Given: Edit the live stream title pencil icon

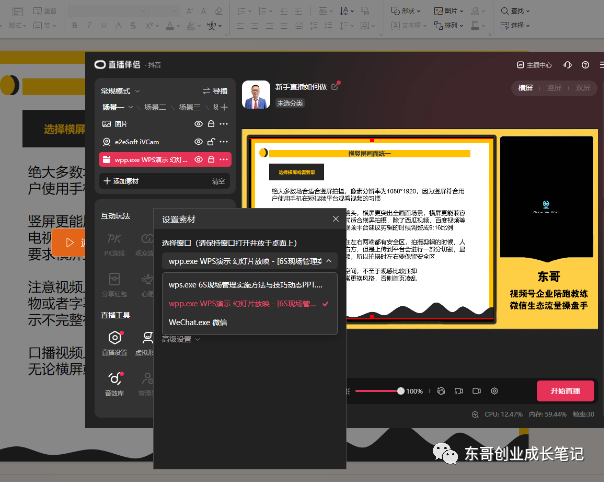Looking at the screenshot, I should (334, 87).
